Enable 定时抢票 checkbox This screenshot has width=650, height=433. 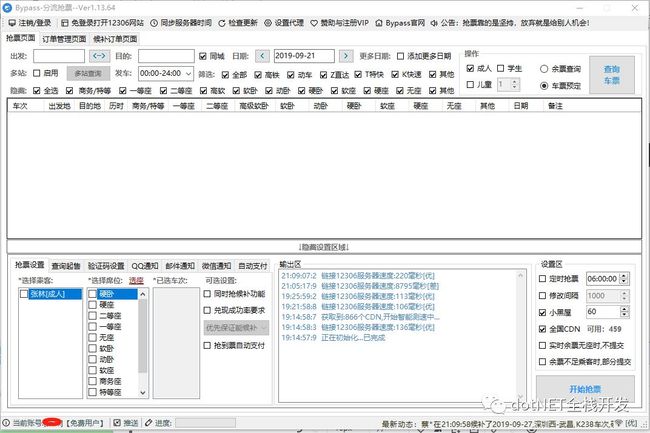tap(542, 279)
